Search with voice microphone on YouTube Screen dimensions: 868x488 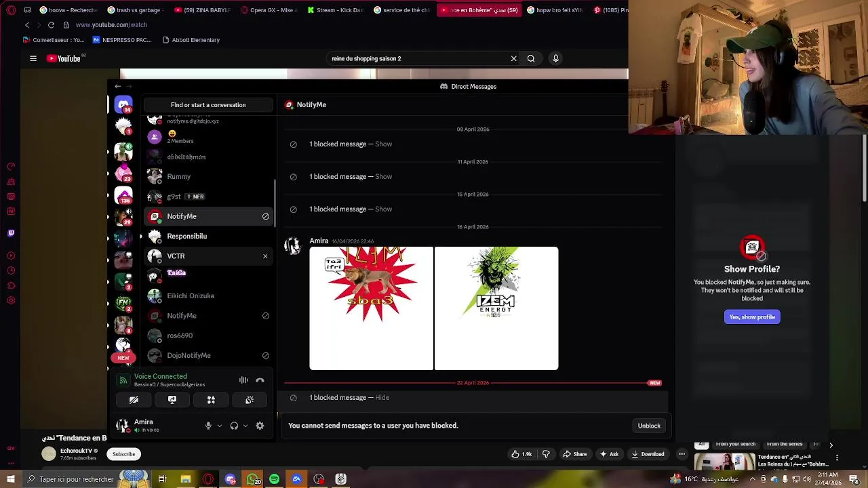[x=555, y=58]
